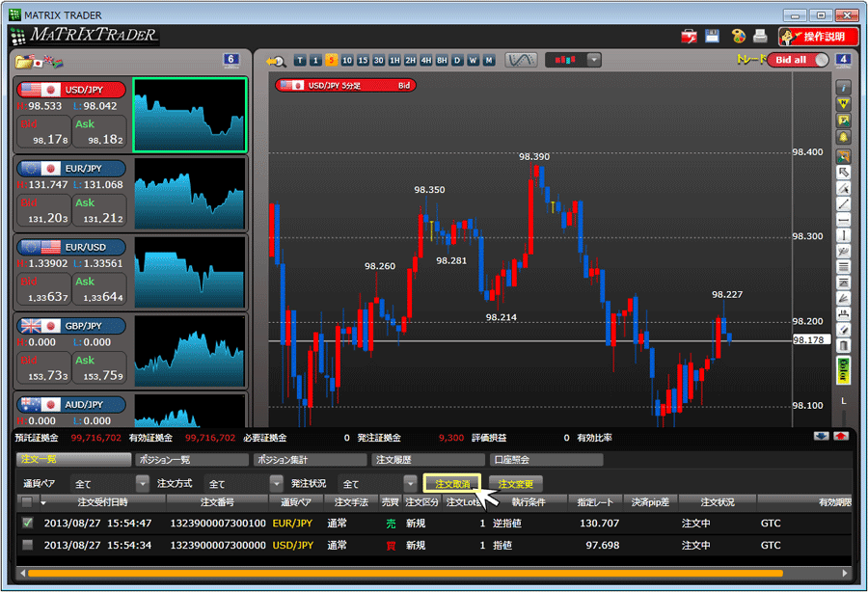Open the color palette settings icon

tap(738, 37)
